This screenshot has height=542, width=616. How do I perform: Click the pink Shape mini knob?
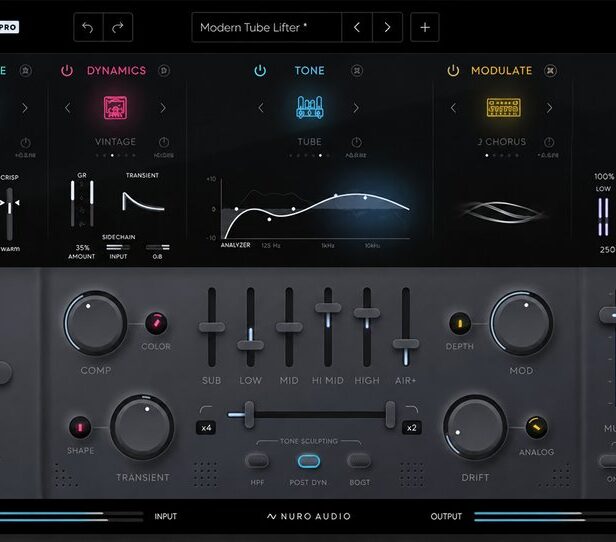80,427
